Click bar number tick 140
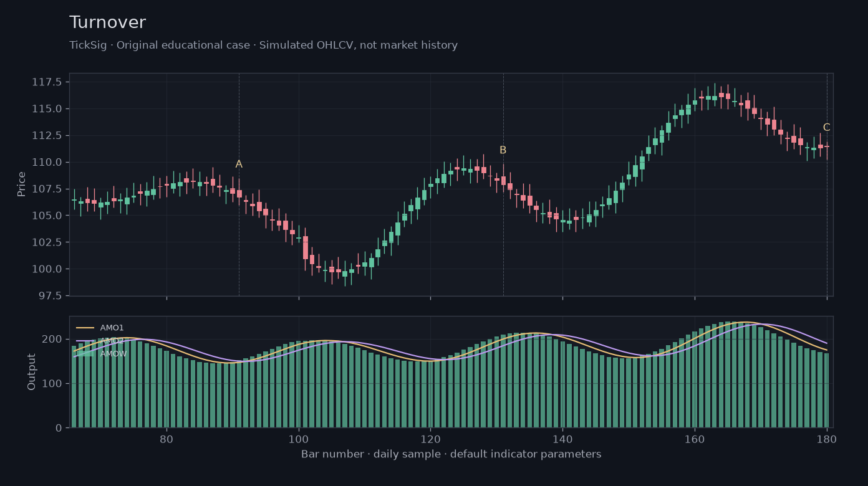 pos(562,439)
